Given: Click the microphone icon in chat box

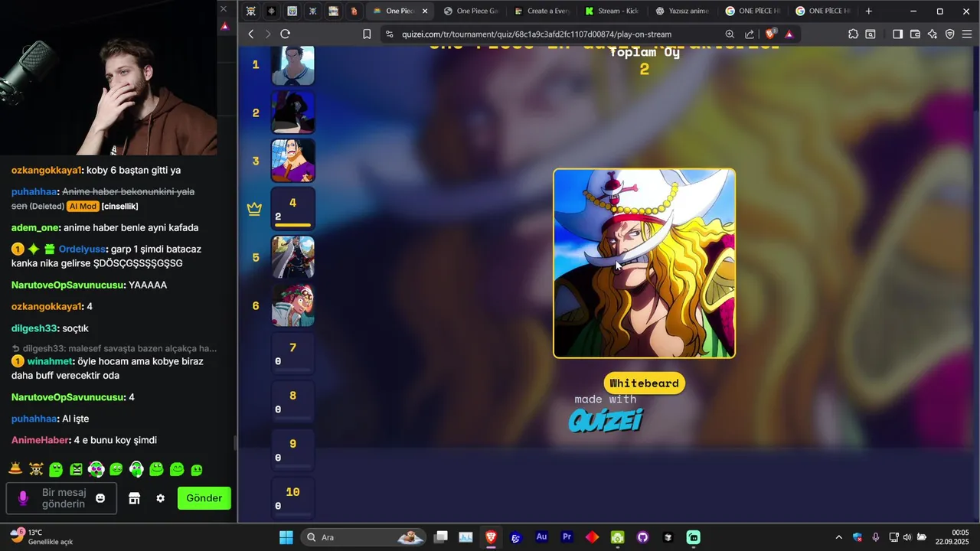Looking at the screenshot, I should pyautogui.click(x=23, y=498).
